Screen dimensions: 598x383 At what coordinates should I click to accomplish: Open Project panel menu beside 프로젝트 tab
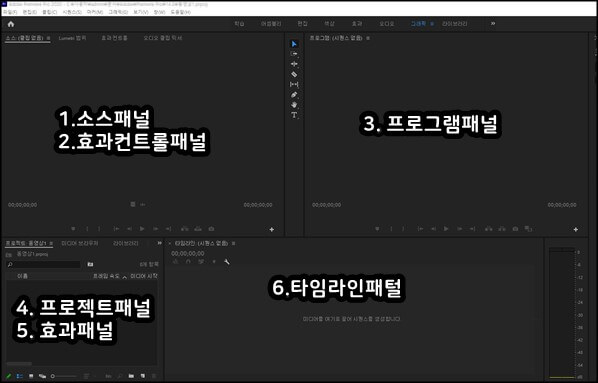(51, 243)
